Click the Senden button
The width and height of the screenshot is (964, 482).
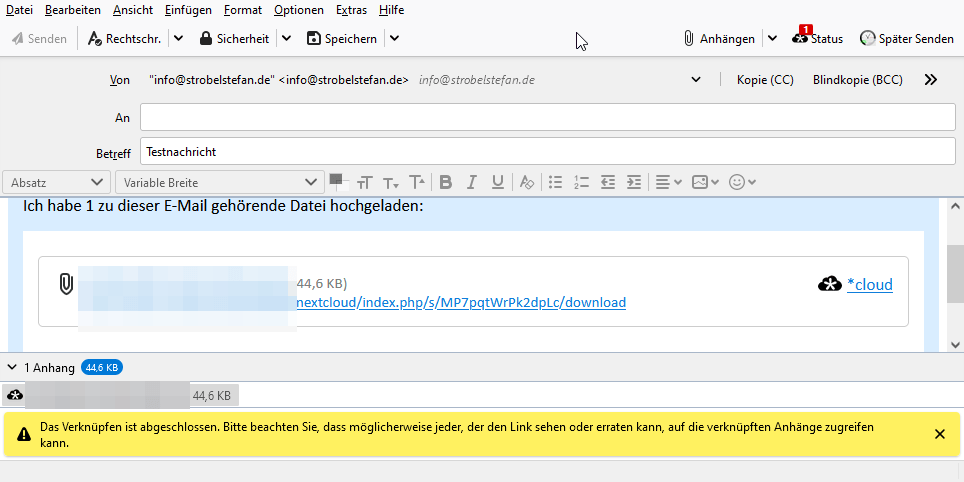click(x=39, y=39)
